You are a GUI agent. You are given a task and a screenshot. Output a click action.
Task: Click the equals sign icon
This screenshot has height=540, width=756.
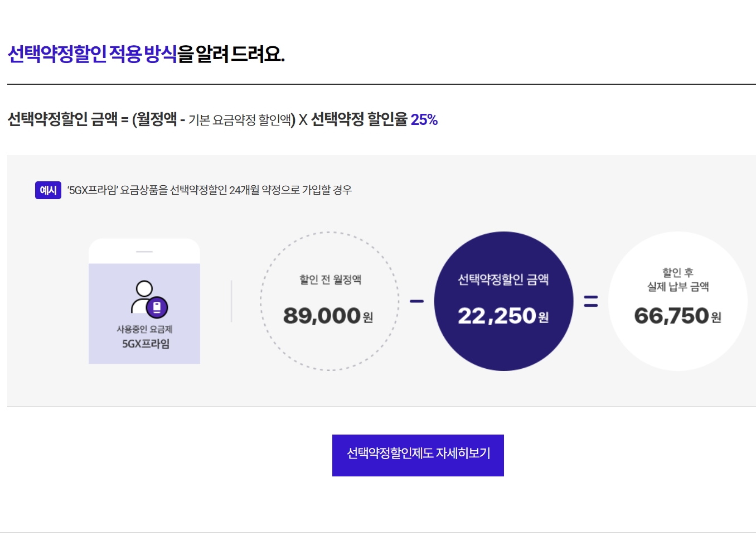pos(590,301)
